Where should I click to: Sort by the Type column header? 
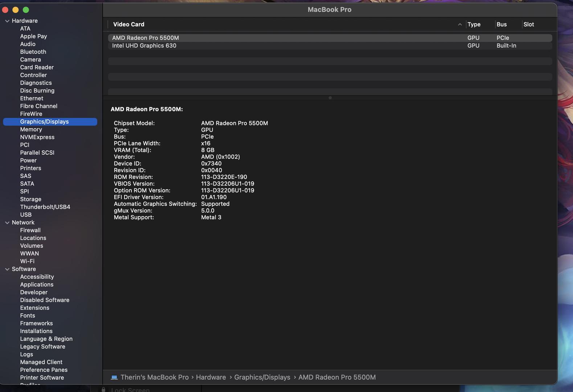[x=474, y=24]
